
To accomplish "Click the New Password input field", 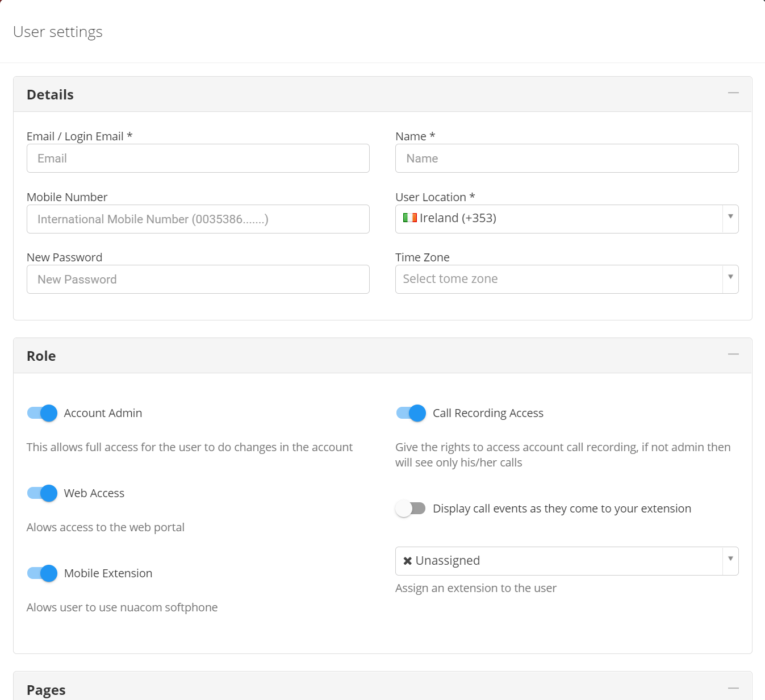I will pos(198,280).
